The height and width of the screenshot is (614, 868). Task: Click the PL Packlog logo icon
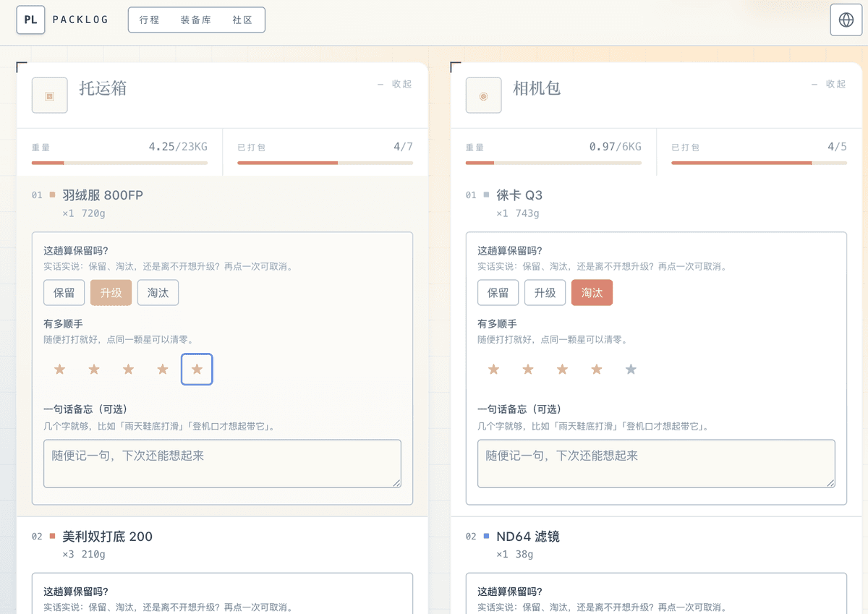30,20
